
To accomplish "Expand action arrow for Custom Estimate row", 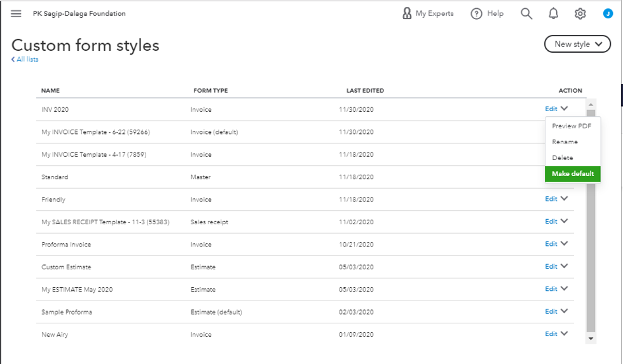I will [x=565, y=266].
